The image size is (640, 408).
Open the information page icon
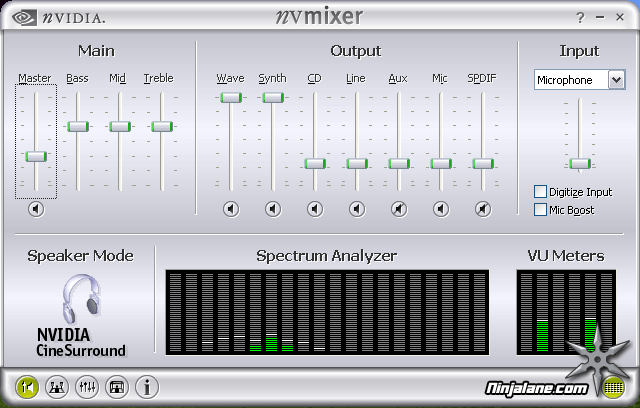point(147,386)
